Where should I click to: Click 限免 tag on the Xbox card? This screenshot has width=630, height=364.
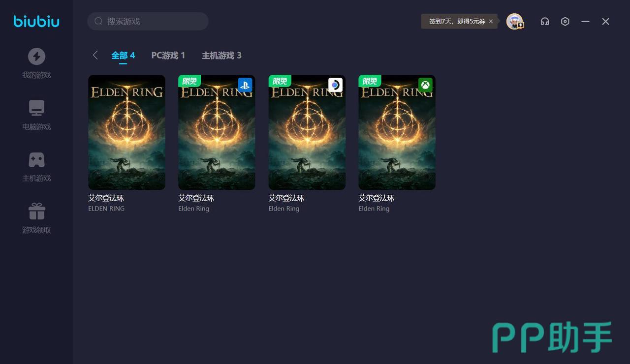(370, 81)
